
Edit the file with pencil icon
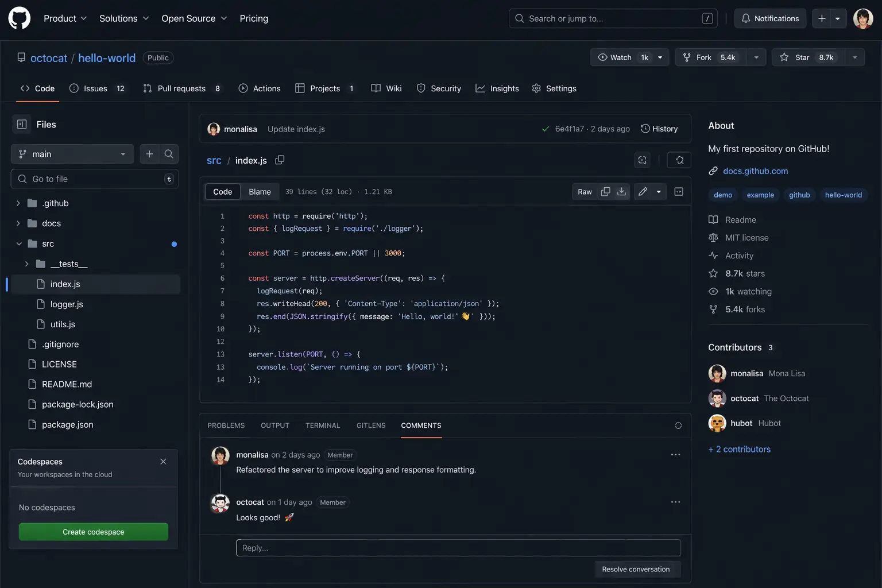pyautogui.click(x=643, y=192)
